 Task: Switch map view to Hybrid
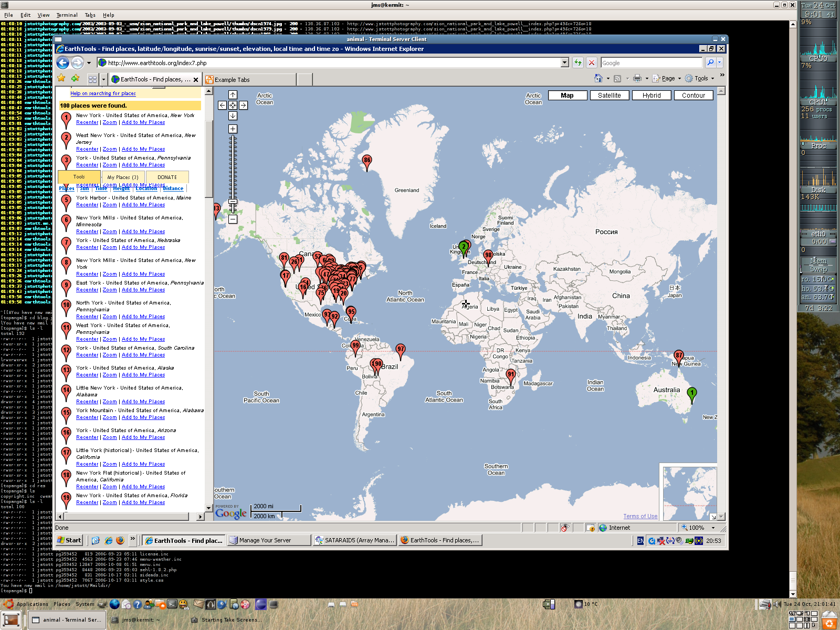(652, 96)
